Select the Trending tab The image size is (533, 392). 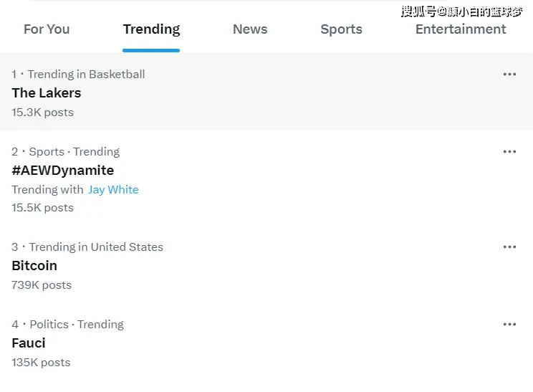pyautogui.click(x=151, y=29)
